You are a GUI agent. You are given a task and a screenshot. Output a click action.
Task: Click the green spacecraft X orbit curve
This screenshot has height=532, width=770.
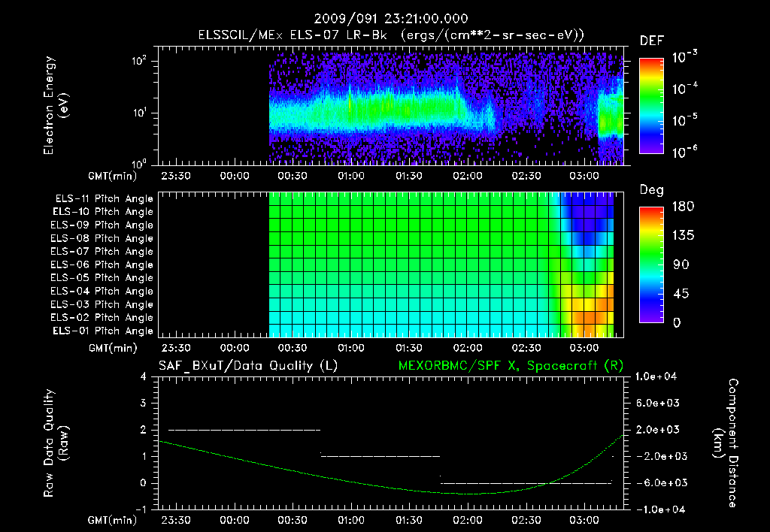pyautogui.click(x=391, y=488)
